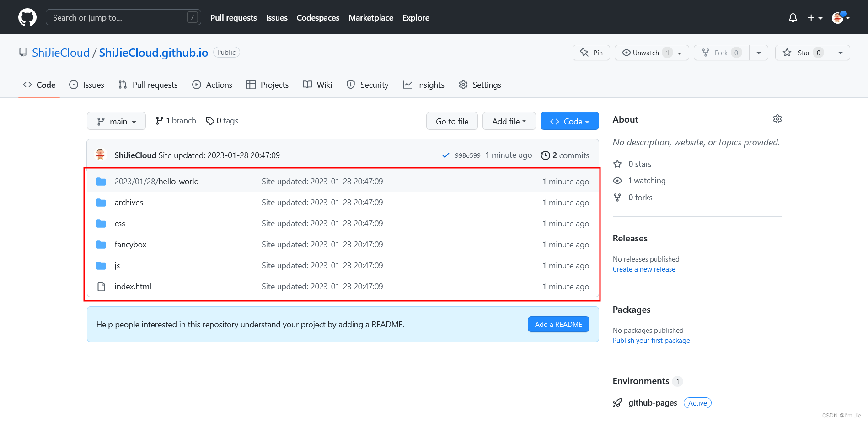Click the index.html file icon
This screenshot has height=422, width=868.
tap(101, 287)
